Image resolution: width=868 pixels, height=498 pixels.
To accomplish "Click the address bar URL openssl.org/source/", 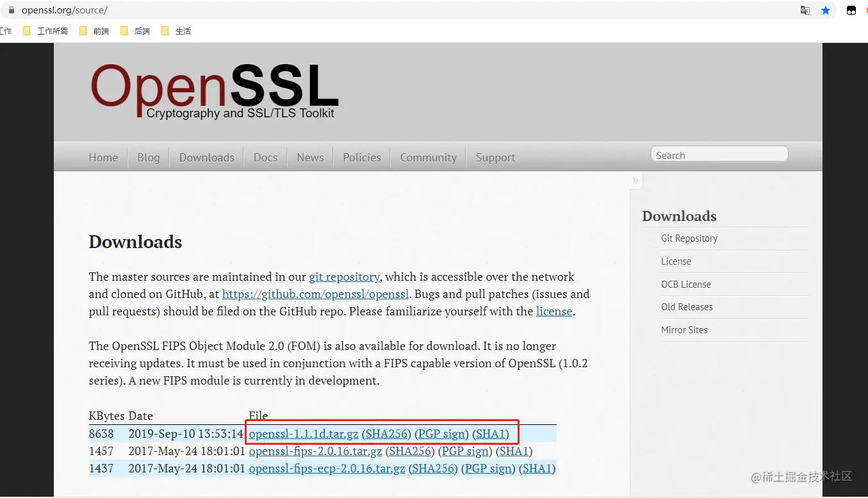I will 64,10.
